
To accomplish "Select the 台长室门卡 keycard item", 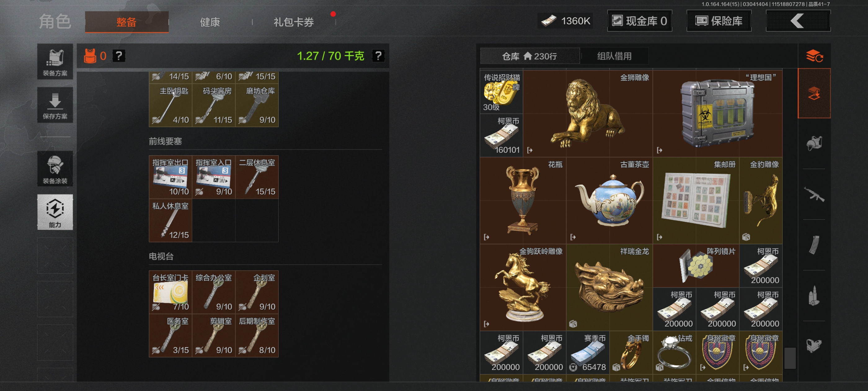I will (x=170, y=292).
